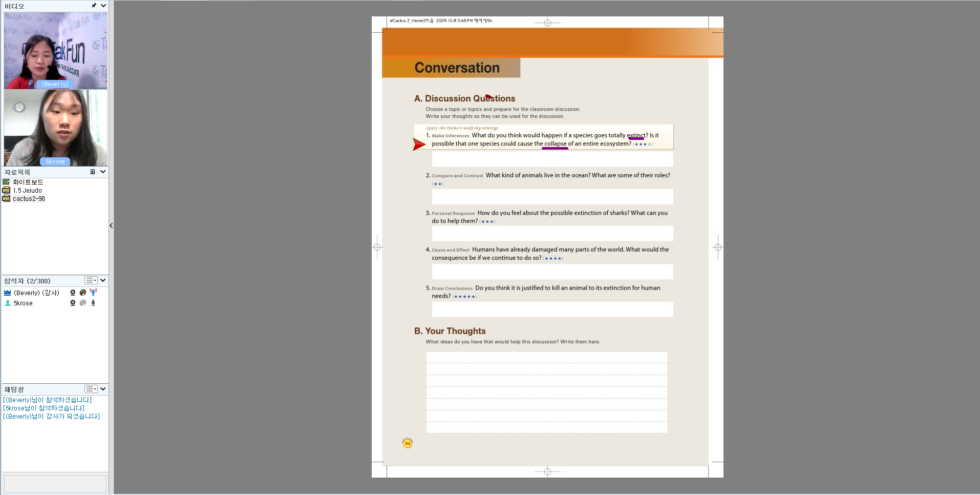The width and height of the screenshot is (980, 495).
Task: Select 5krose's video thumbnail
Action: pyautogui.click(x=55, y=128)
